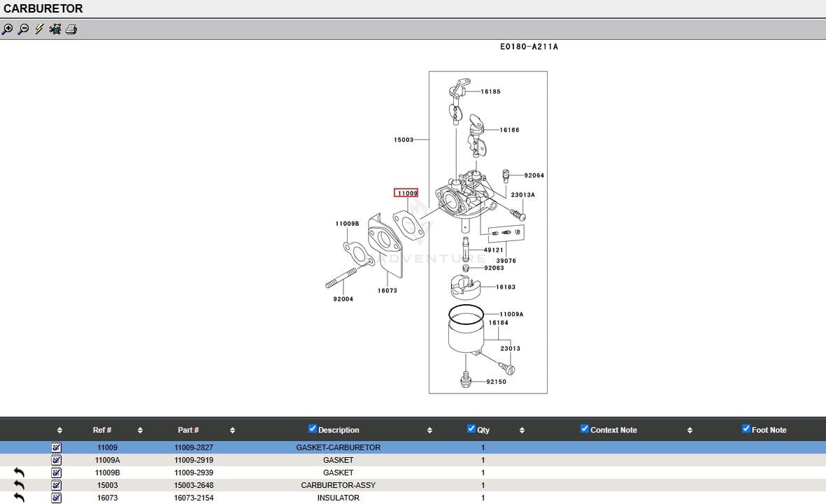
Task: Sort by the Ref # column arrows
Action: point(140,430)
